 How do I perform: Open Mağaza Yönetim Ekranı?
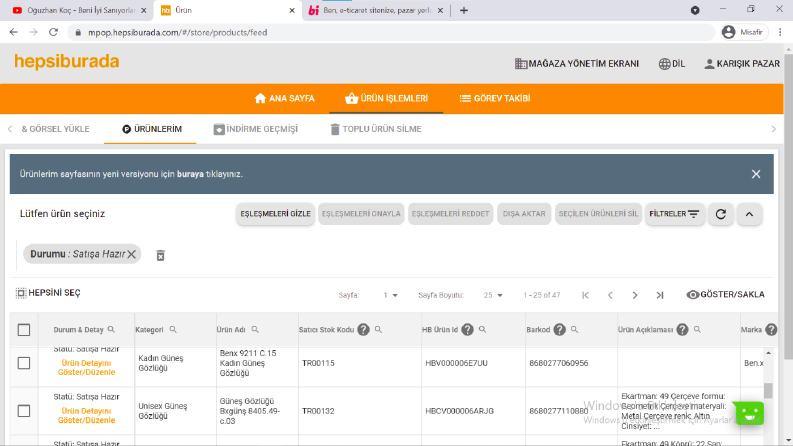(577, 64)
